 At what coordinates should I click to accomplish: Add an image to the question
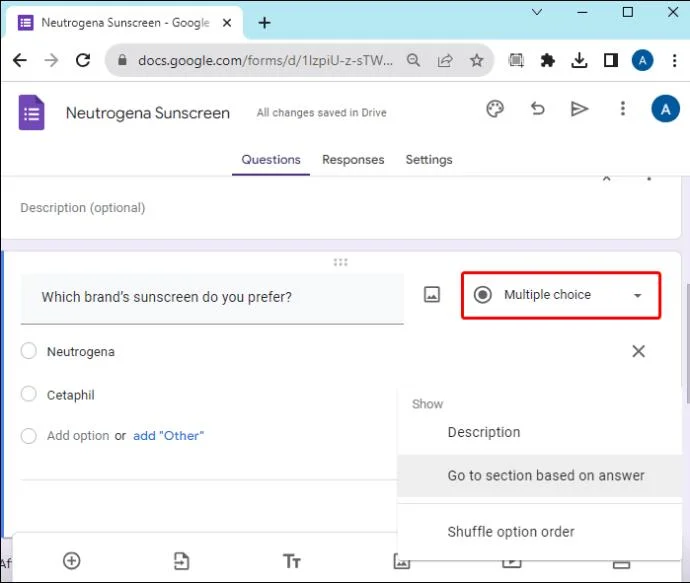point(432,294)
